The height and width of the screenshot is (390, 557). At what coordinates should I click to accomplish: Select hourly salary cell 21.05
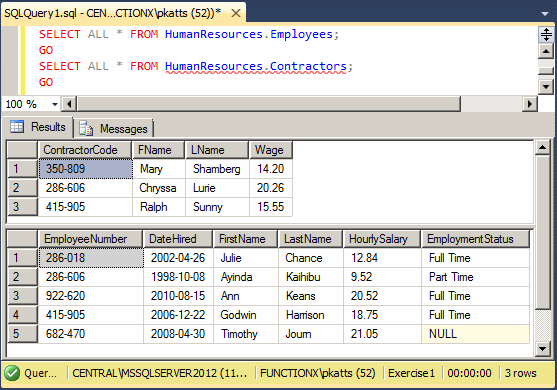pos(382,334)
